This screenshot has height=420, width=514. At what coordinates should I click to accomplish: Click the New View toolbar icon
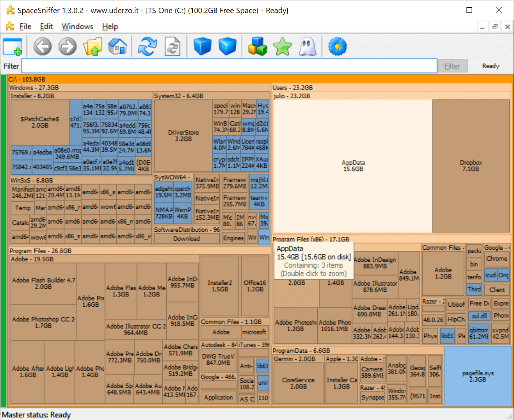(12, 47)
